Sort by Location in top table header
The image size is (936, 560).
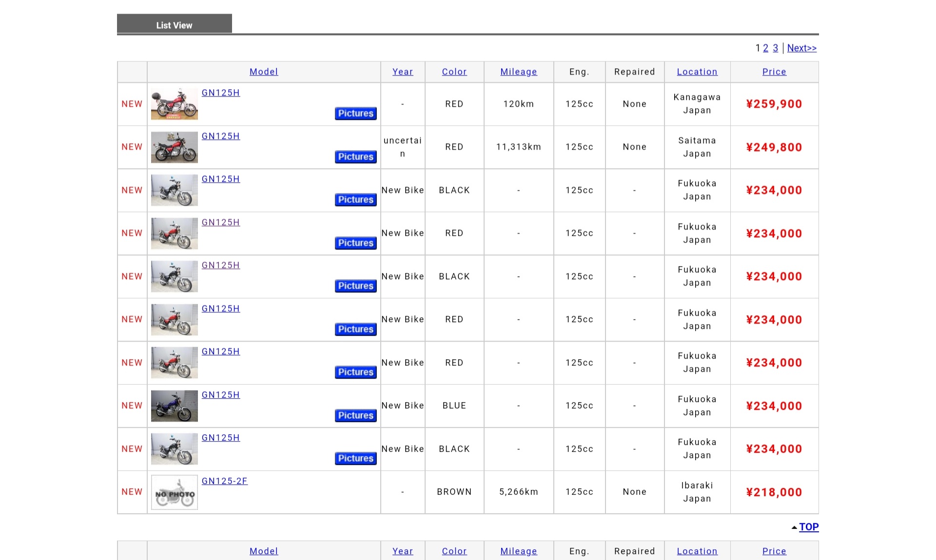(x=697, y=72)
